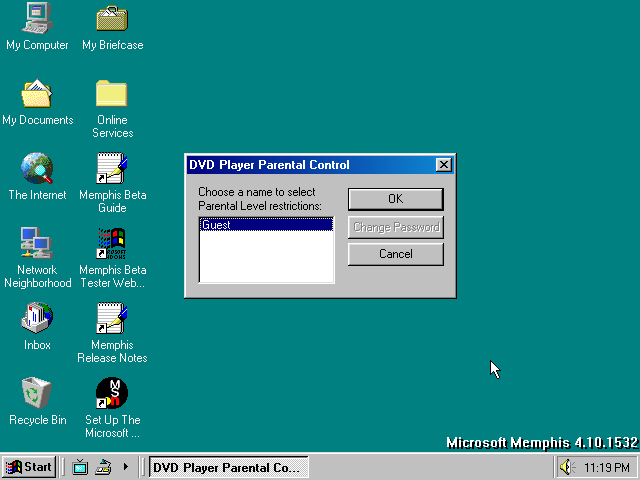Click the DVD Player Parental Control title bar
Screen dimensions: 640x480
click(x=311, y=165)
